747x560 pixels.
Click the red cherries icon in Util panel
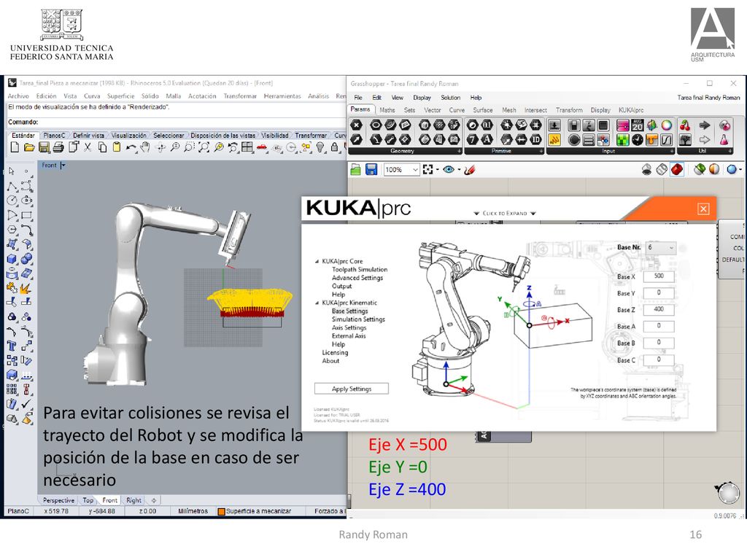[x=685, y=125]
